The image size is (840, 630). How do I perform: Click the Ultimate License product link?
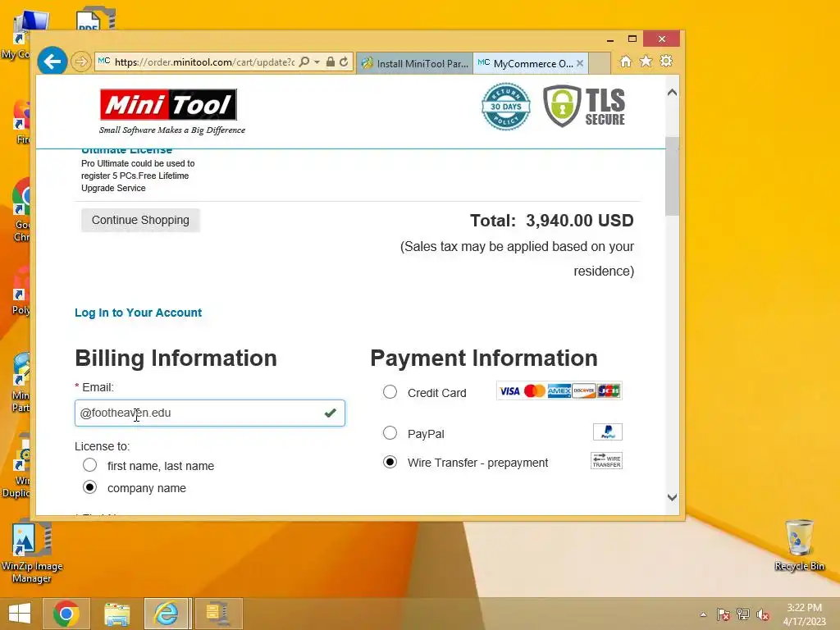pyautogui.click(x=126, y=151)
